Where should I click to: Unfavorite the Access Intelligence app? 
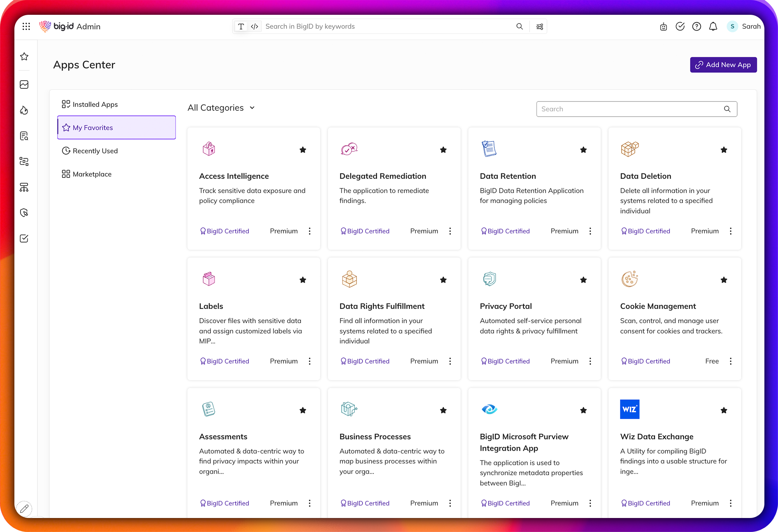[303, 150]
